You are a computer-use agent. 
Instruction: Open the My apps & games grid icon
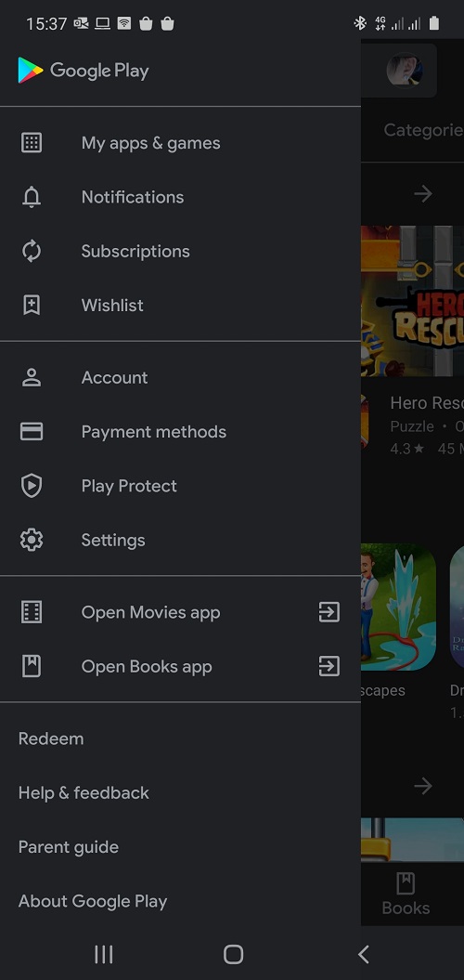32,143
